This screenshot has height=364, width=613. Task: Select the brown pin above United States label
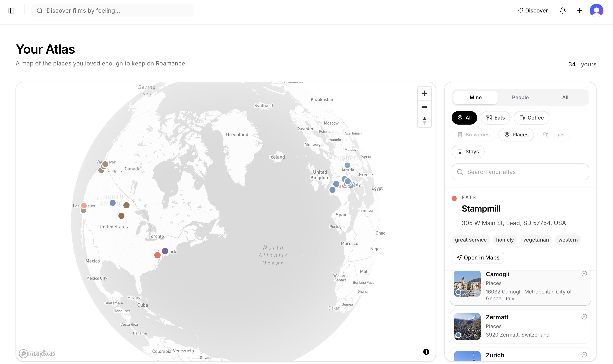(x=121, y=216)
